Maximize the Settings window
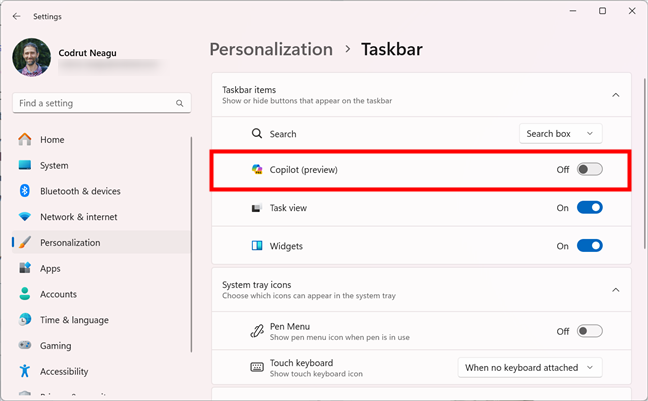The width and height of the screenshot is (648, 401). click(603, 11)
